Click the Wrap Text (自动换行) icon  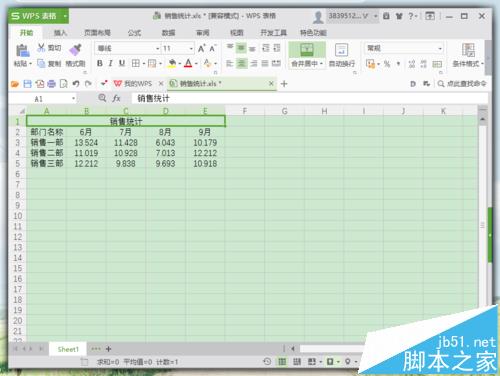coord(342,50)
